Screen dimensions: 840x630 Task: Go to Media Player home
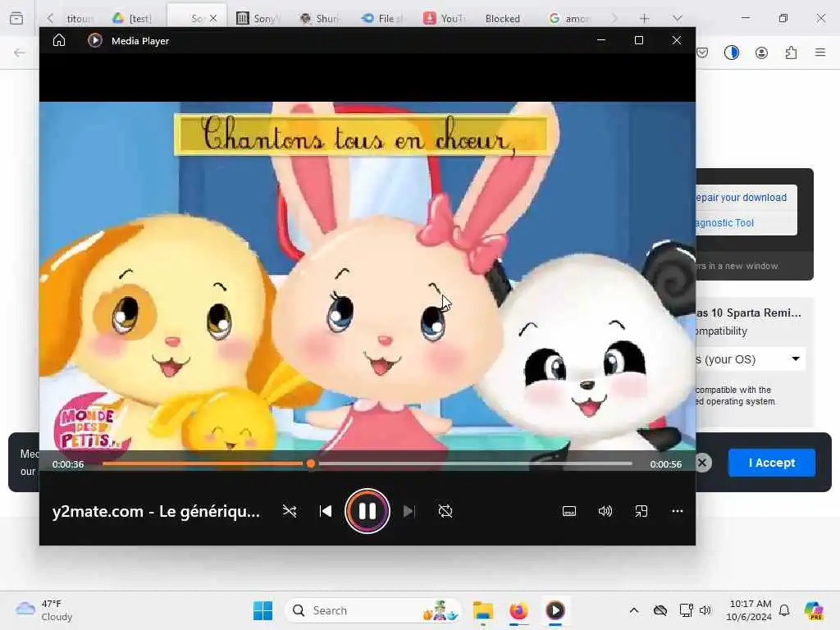(59, 41)
